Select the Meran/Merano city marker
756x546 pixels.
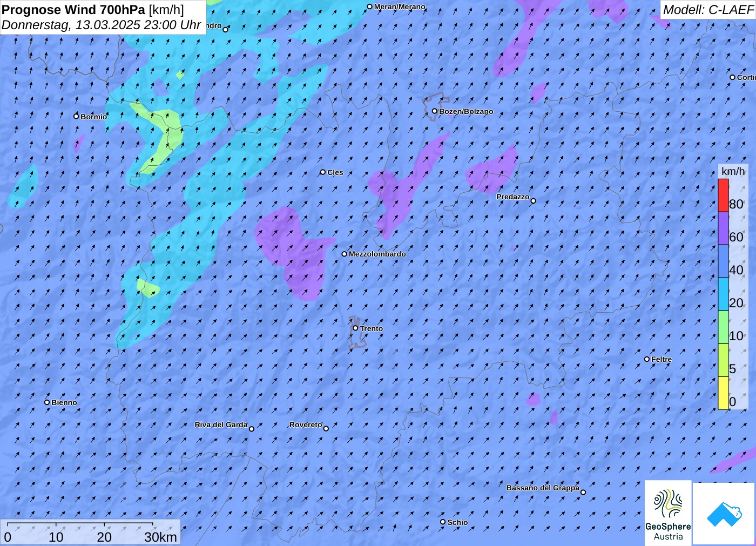[x=369, y=6]
